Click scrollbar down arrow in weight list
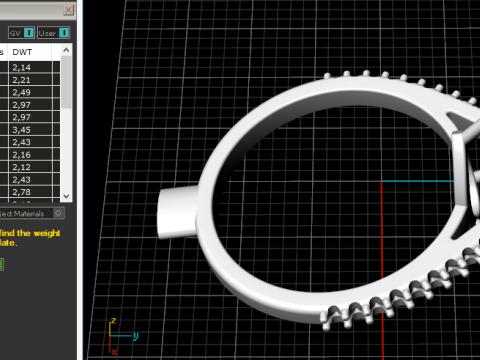Viewport: 480px width, 360px height. (x=66, y=196)
